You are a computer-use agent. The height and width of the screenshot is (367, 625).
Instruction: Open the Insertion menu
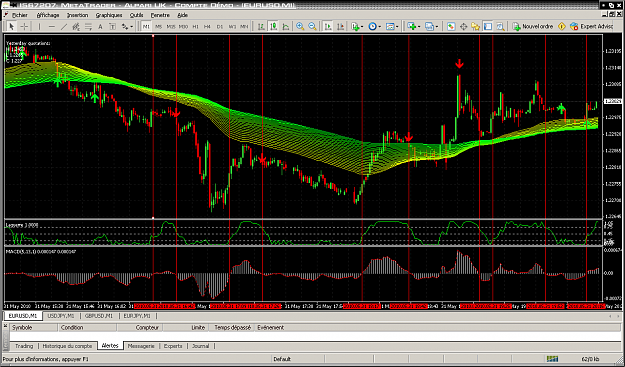click(77, 15)
